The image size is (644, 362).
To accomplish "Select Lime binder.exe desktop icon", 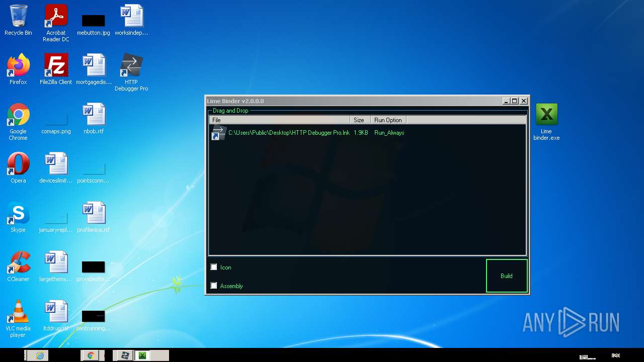I will [546, 122].
